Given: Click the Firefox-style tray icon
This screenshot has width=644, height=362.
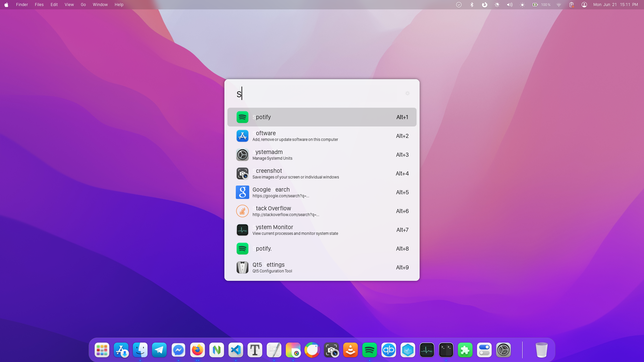Looking at the screenshot, I should 484,5.
